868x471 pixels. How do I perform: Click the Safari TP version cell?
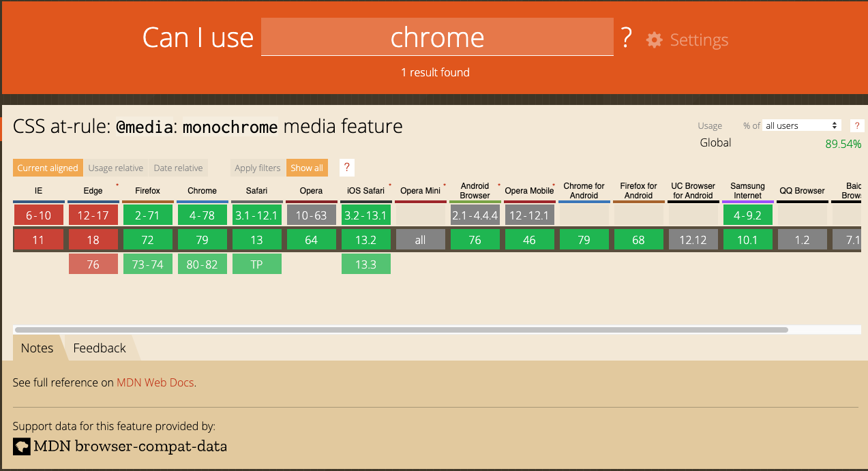[x=256, y=264]
